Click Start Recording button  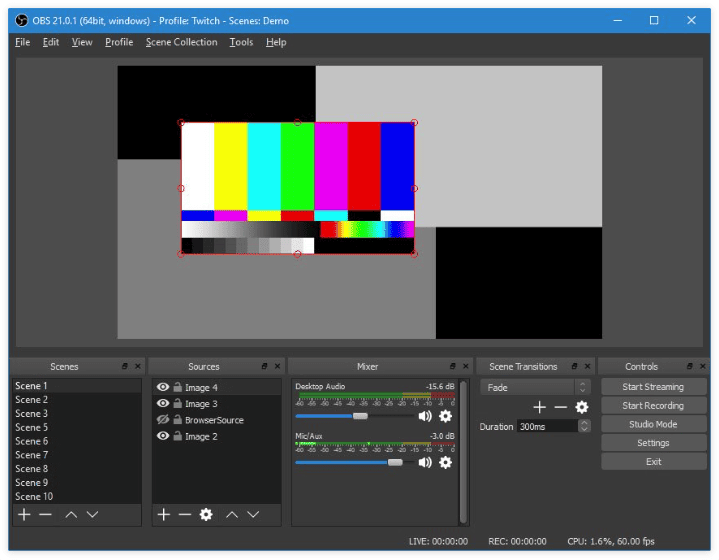point(653,405)
